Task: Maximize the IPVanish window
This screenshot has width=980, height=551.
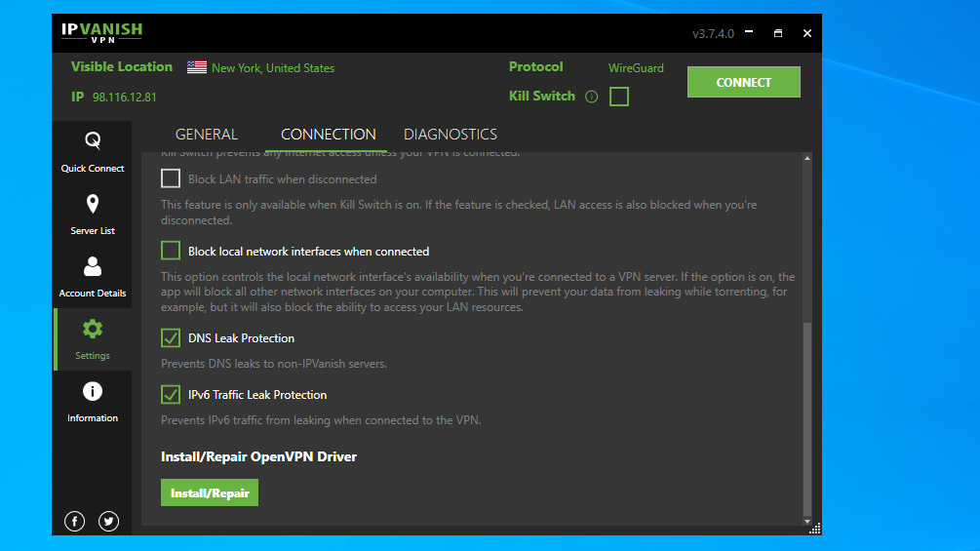Action: click(778, 33)
